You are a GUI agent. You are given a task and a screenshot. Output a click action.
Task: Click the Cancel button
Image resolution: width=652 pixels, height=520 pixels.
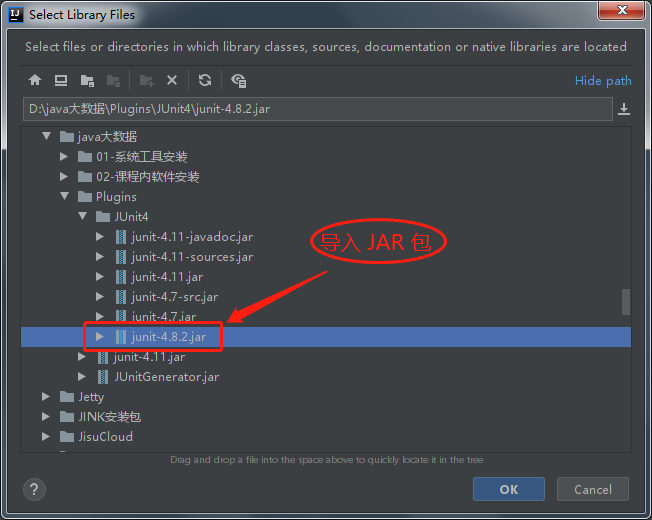click(x=593, y=489)
